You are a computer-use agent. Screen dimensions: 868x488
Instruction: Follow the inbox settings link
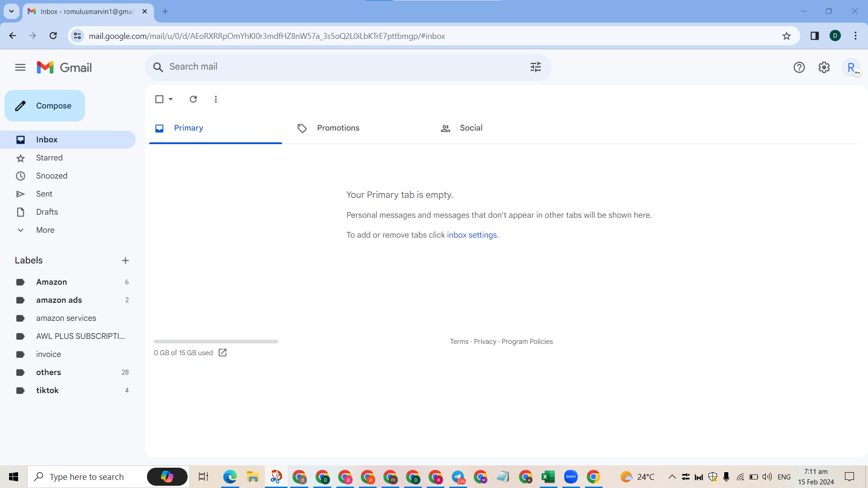(x=472, y=235)
